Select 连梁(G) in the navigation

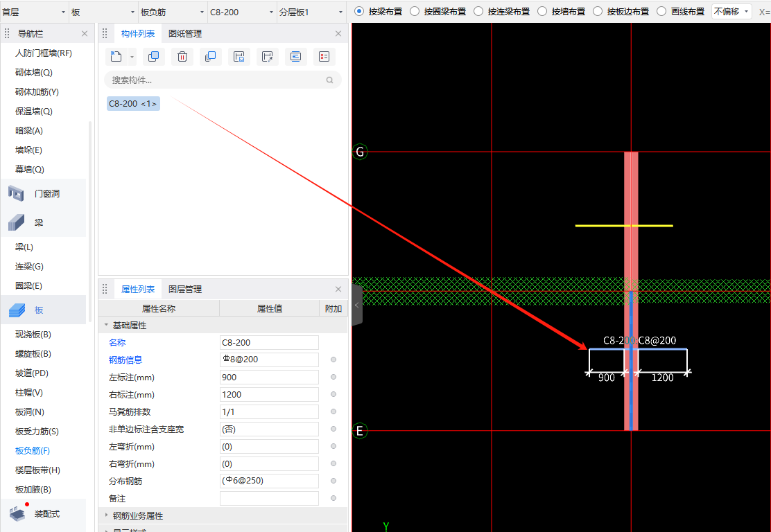click(29, 266)
